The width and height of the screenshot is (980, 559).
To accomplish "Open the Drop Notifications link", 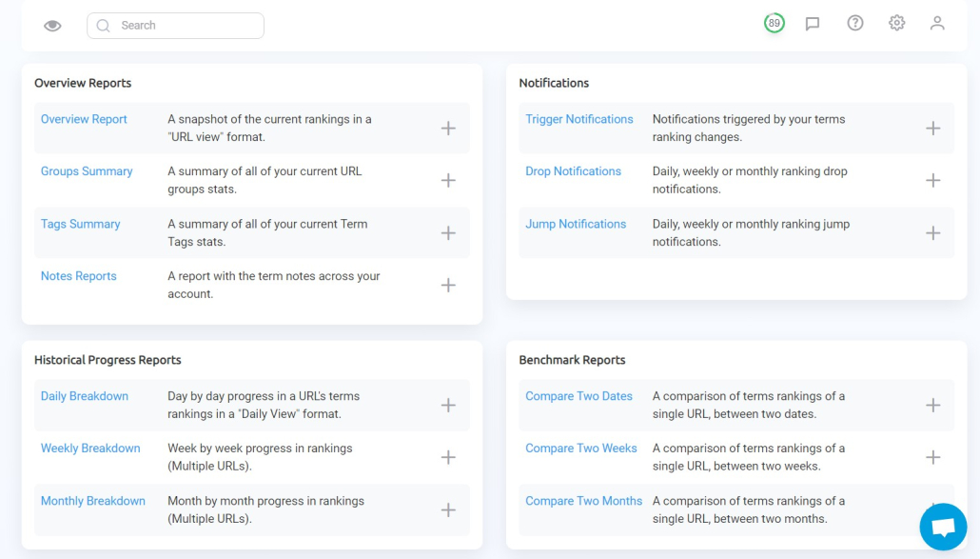I will [573, 171].
